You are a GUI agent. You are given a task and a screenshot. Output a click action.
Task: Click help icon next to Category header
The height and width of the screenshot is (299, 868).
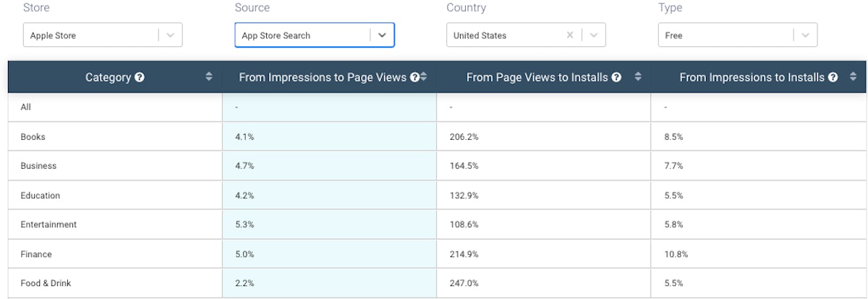140,77
